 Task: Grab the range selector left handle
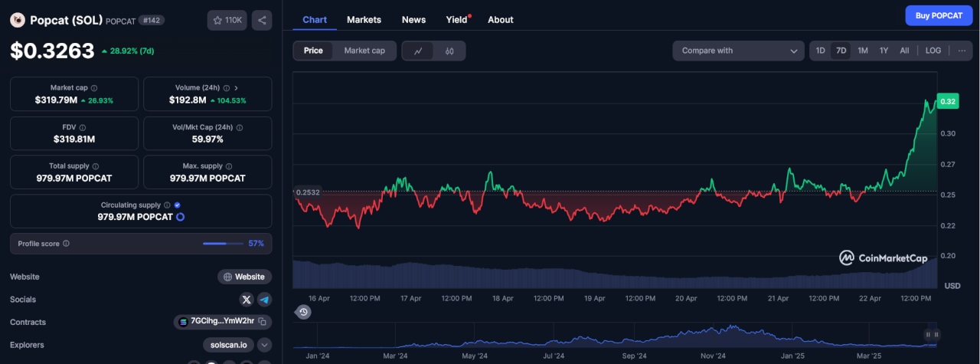tap(928, 334)
